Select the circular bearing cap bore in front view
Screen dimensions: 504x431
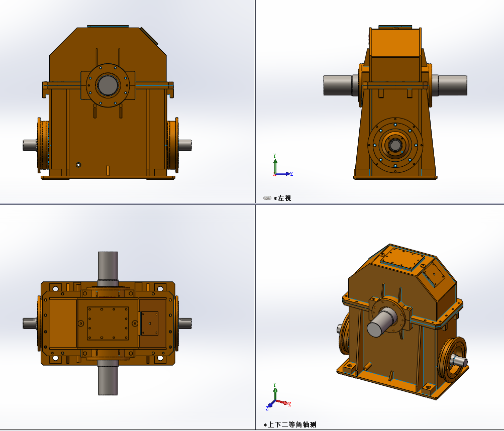pyautogui.click(x=108, y=85)
